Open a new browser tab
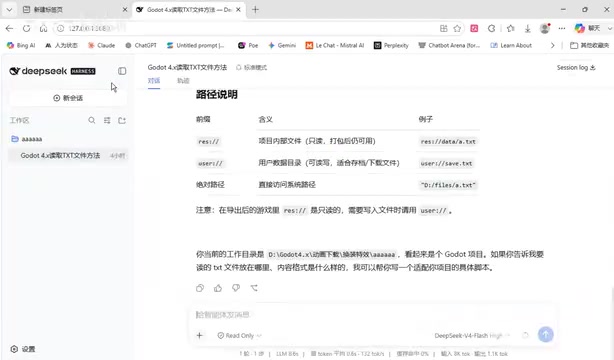 click(255, 9)
